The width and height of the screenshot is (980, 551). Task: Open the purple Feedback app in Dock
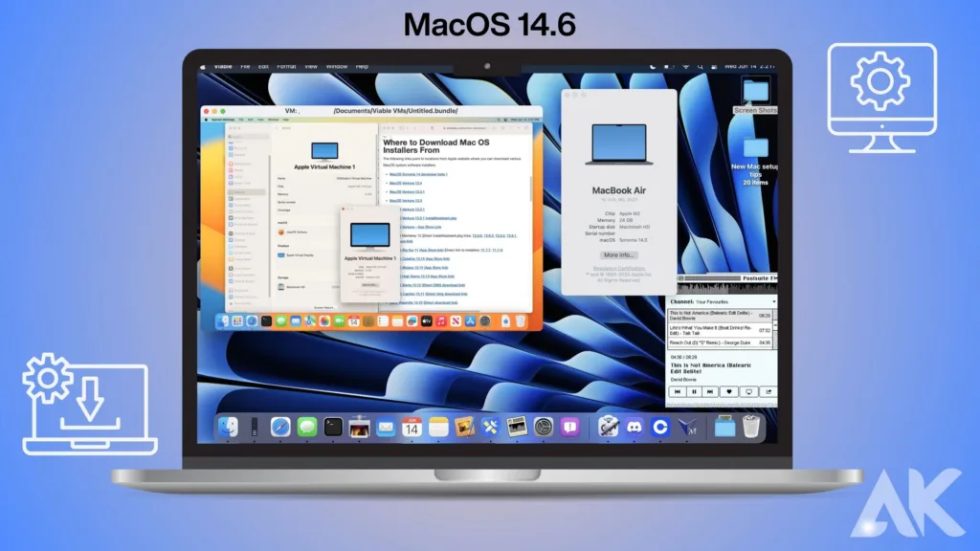point(569,428)
